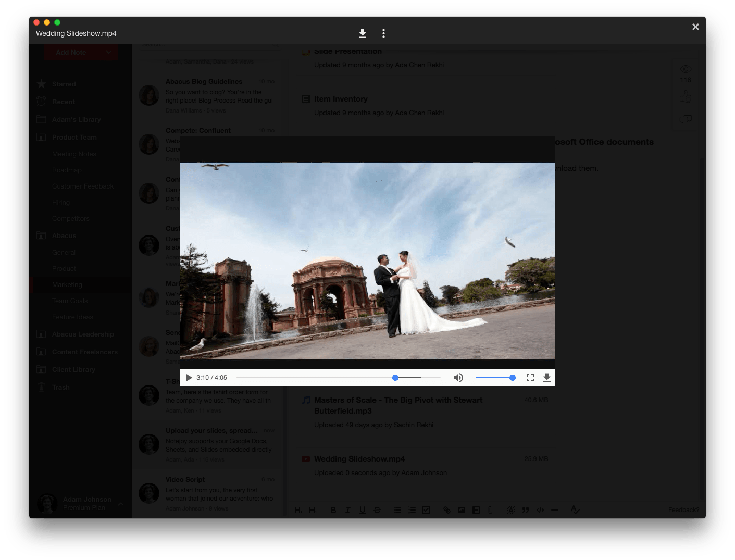Click the video progress seek bar

[339, 378]
